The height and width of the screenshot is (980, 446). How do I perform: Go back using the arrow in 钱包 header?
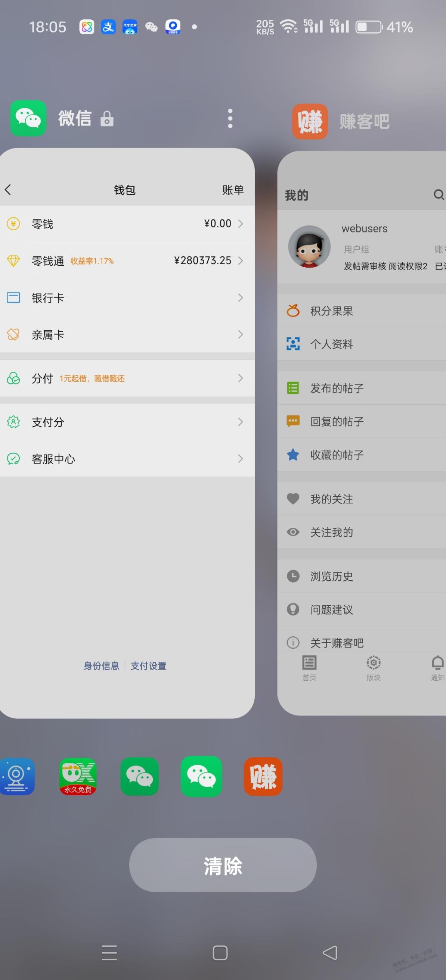point(8,190)
